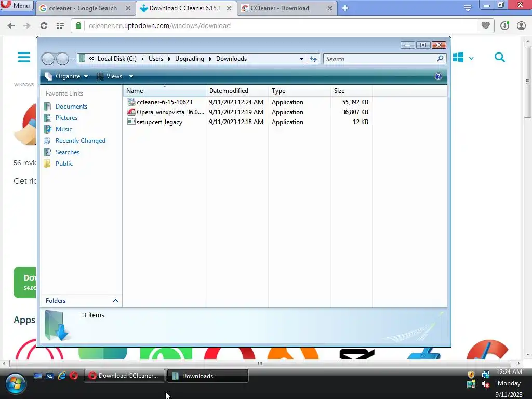The height and width of the screenshot is (399, 532).
Task: Click the Uptodown search magnifier
Action: 499,57
